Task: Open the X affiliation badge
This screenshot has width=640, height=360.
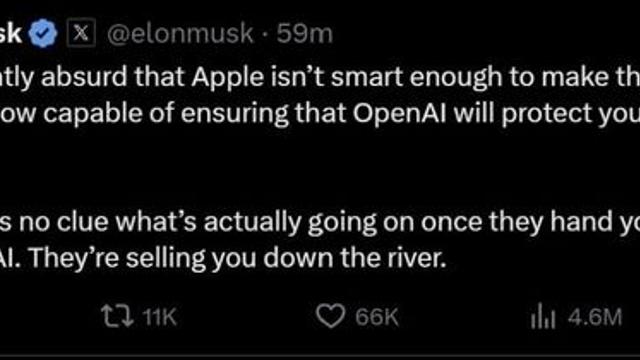Action: [x=81, y=33]
